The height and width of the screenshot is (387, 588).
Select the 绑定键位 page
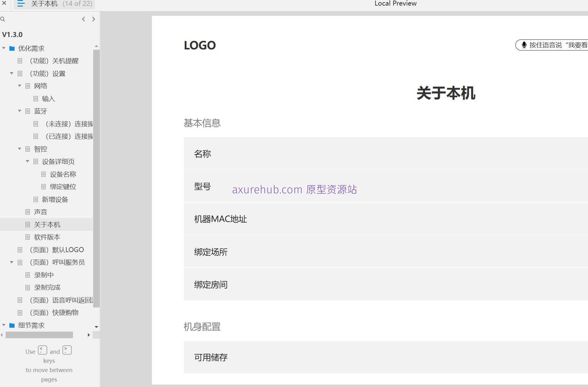click(x=63, y=187)
